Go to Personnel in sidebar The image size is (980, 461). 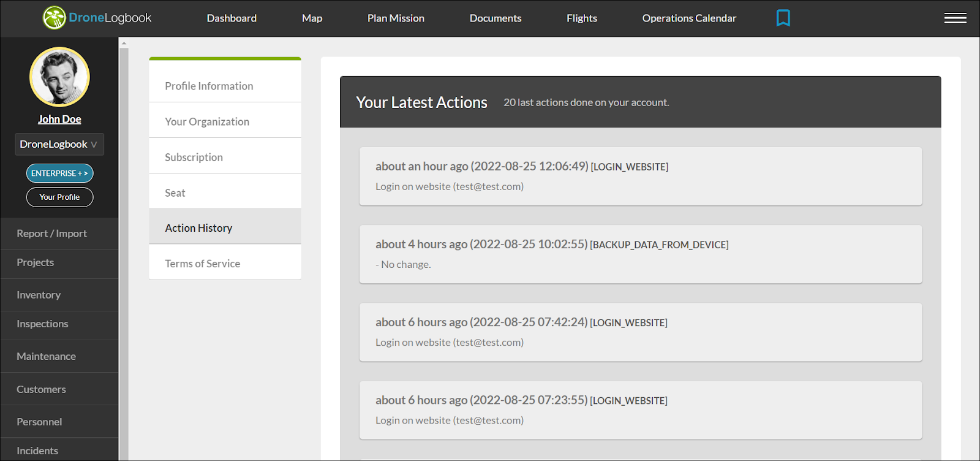point(59,422)
